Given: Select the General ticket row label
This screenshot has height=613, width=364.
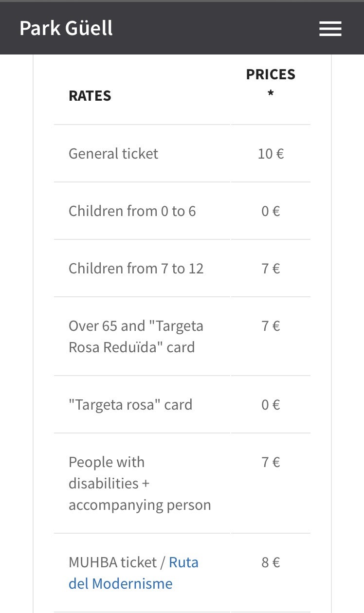Looking at the screenshot, I should click(113, 154).
